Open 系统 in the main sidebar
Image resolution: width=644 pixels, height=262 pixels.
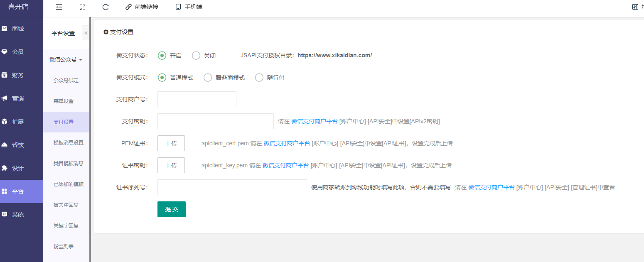[x=22, y=215]
